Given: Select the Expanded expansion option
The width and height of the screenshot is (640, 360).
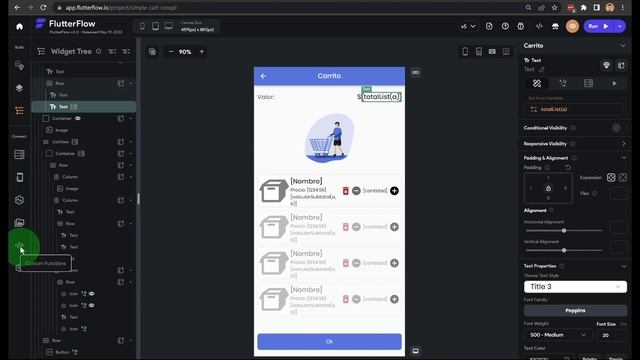Looking at the screenshot, I should click(611, 178).
